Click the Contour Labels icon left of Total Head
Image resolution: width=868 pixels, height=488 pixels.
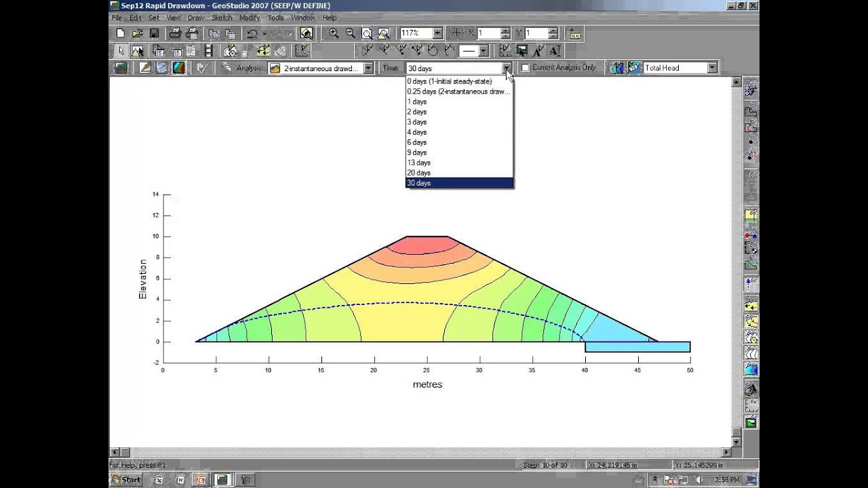pyautogui.click(x=634, y=68)
